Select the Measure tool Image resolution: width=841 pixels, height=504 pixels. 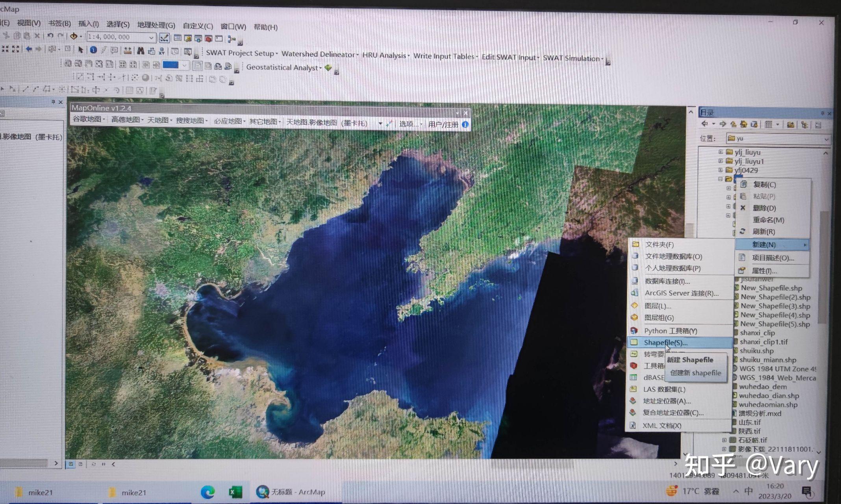pos(128,51)
